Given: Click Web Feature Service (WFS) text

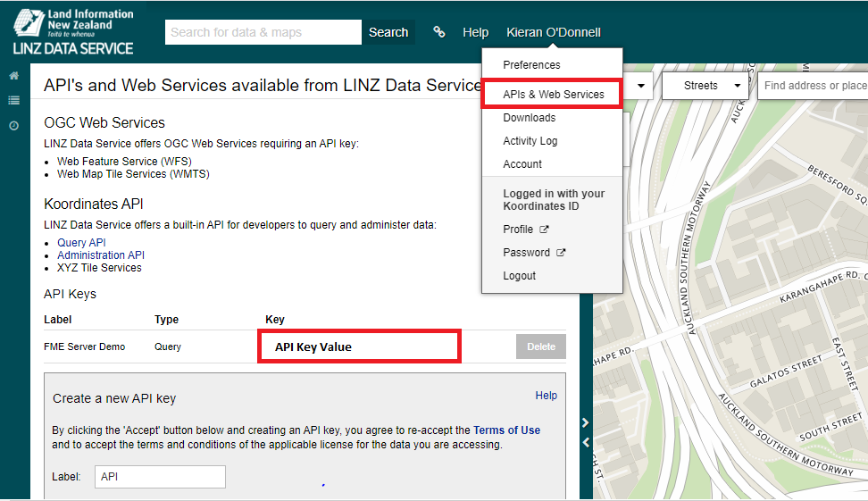Looking at the screenshot, I should click(x=124, y=161).
